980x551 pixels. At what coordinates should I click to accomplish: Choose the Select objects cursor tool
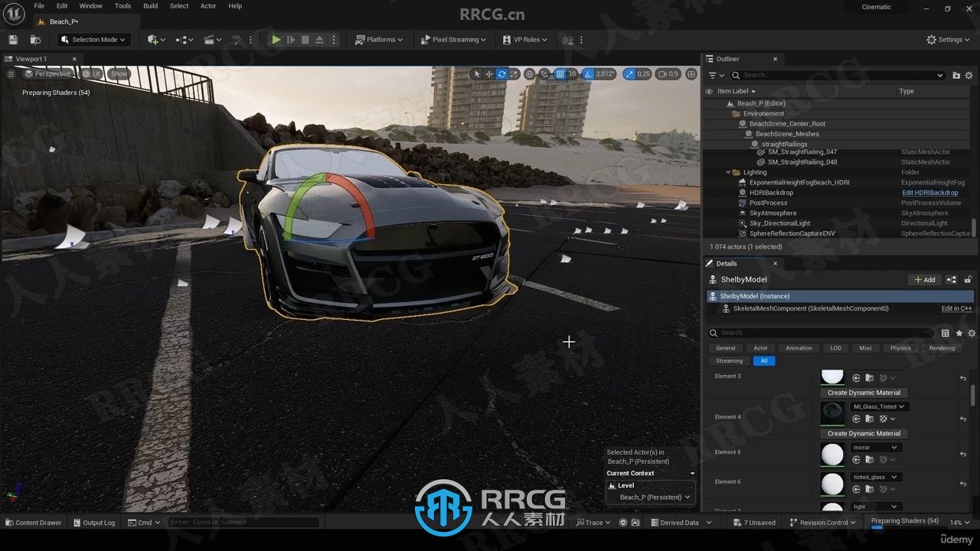[476, 74]
